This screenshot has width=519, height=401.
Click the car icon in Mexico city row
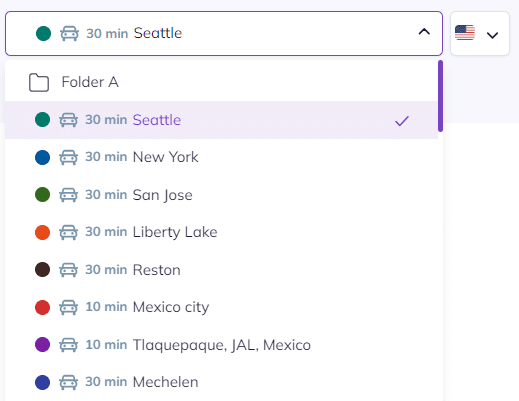click(x=69, y=307)
